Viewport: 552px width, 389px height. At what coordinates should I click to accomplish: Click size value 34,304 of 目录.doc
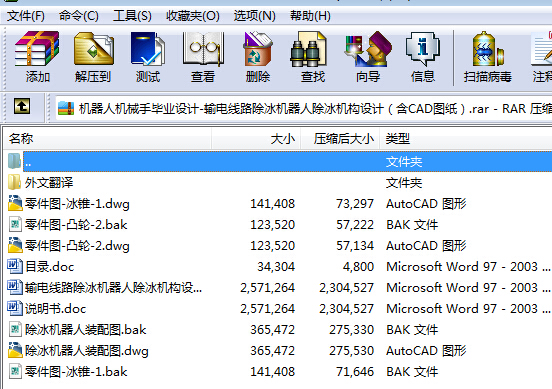point(276,267)
